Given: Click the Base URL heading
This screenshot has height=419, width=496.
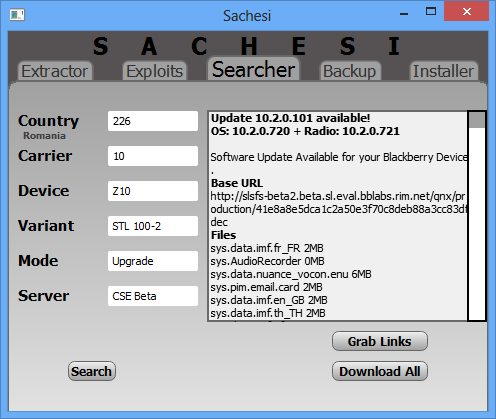Looking at the screenshot, I should pos(237,183).
